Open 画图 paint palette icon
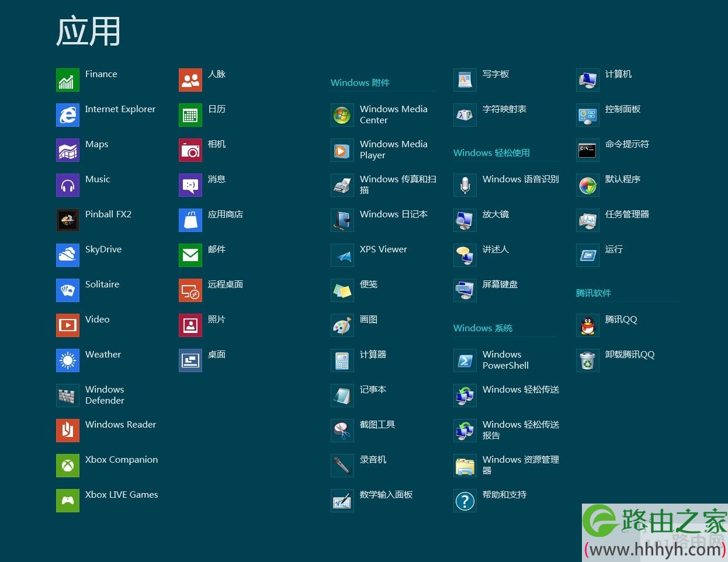 (x=342, y=325)
